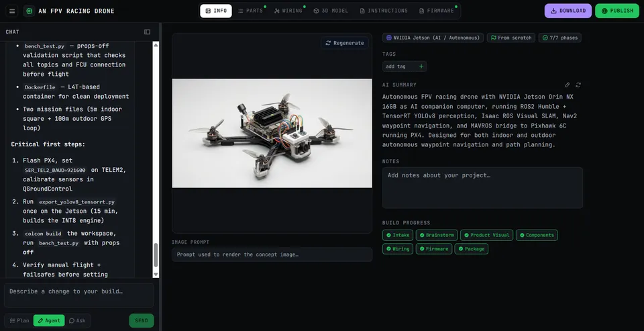Click the NVIDIA Jetson platform chip

point(433,38)
